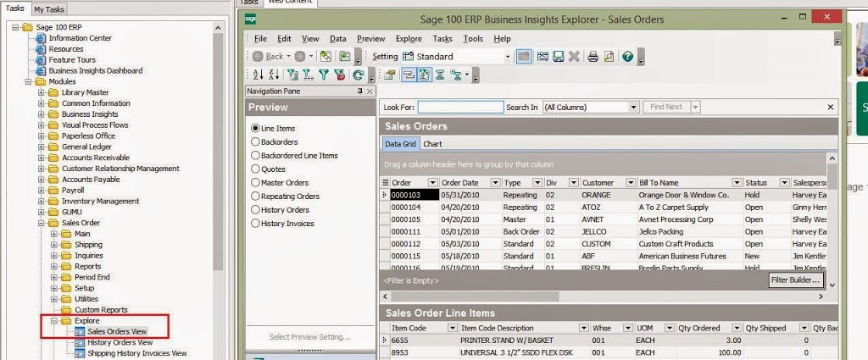Close the Look For search bar
Viewport: 868px width, 360px height.
tap(831, 108)
